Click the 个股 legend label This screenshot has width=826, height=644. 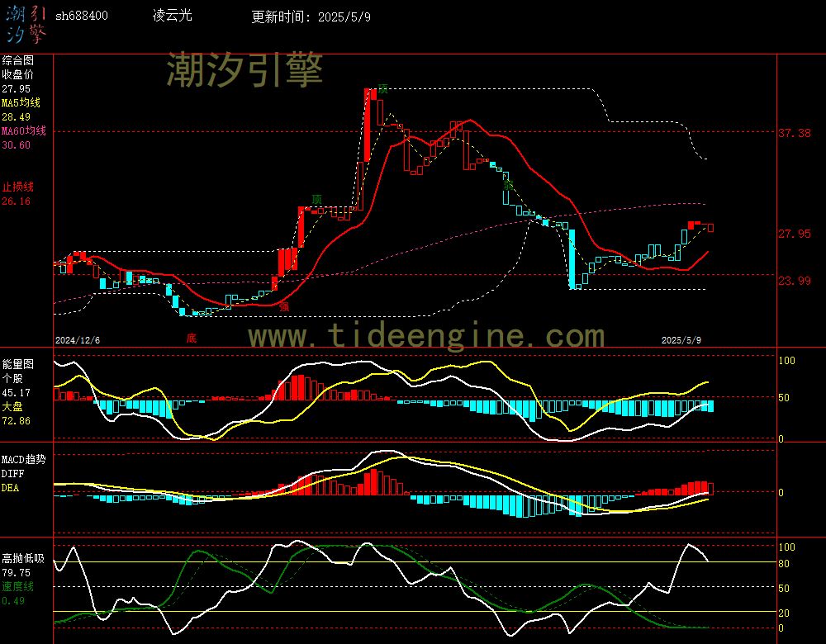click(x=12, y=379)
